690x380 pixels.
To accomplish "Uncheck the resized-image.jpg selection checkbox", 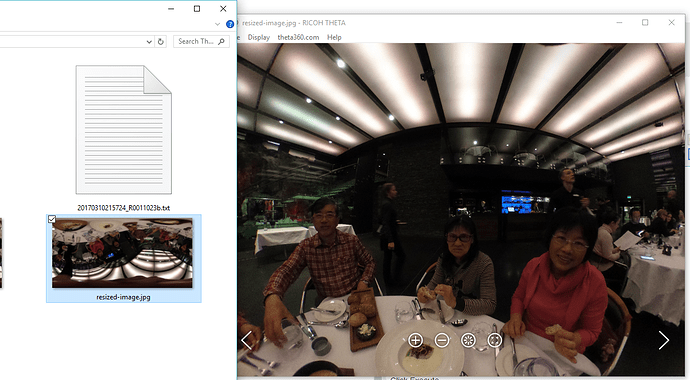I will click(52, 219).
